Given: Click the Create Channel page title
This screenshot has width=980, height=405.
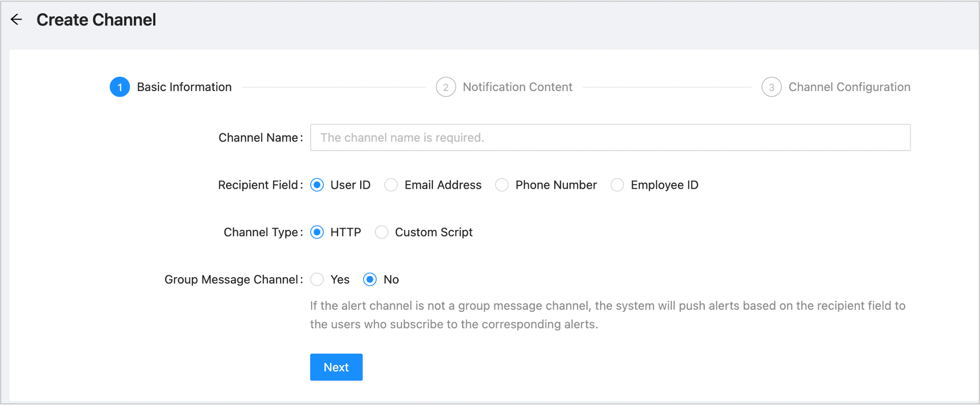Looking at the screenshot, I should click(x=96, y=20).
